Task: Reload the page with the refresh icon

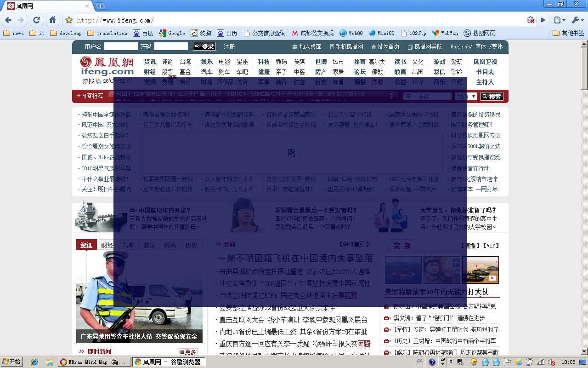Action: click(37, 20)
